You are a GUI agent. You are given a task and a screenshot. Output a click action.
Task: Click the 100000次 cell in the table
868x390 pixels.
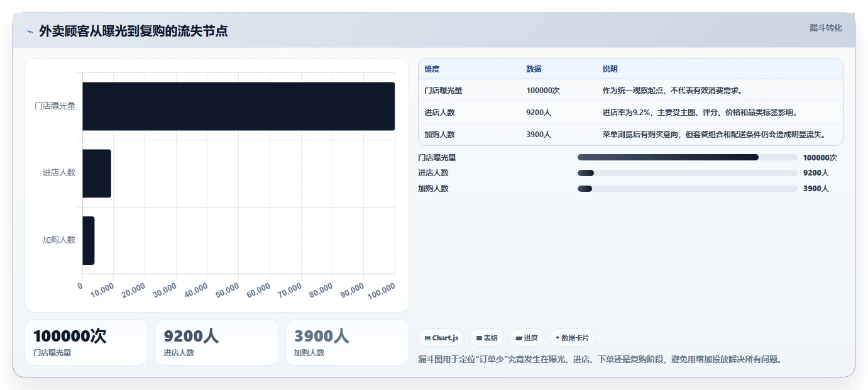point(543,91)
